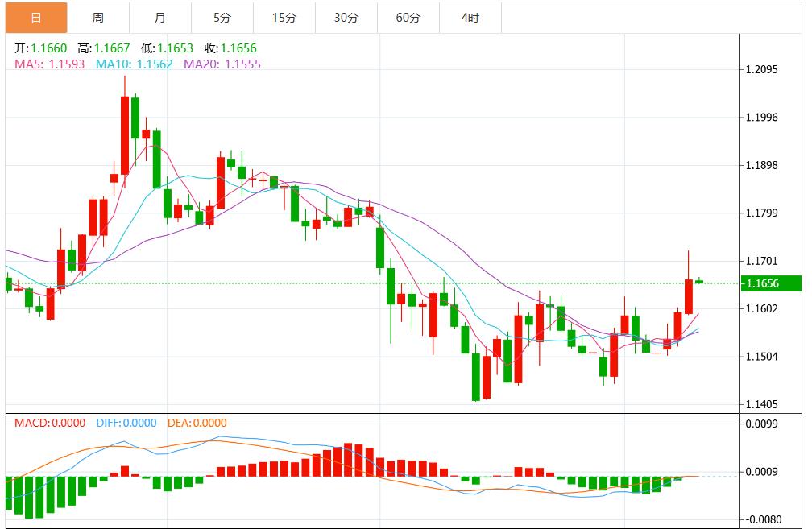The image size is (812, 529).
Task: Click the 1.2095 price axis label
Action: pos(761,70)
